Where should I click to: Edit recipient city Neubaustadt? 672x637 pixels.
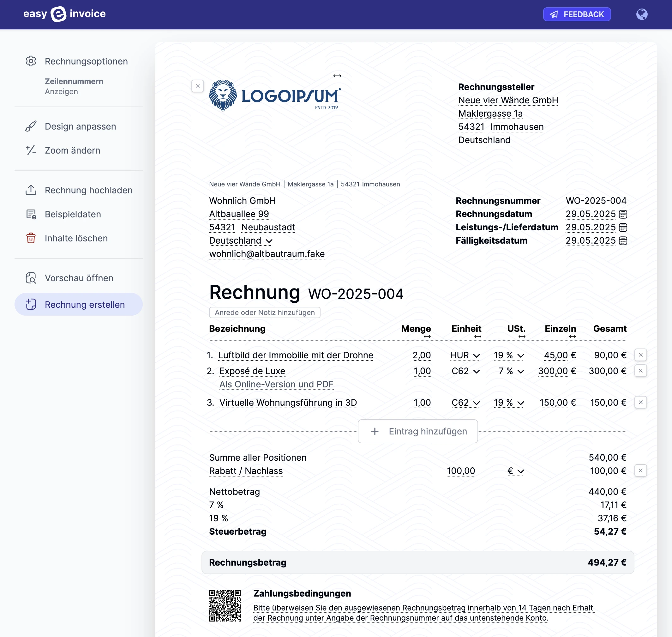[x=268, y=227]
